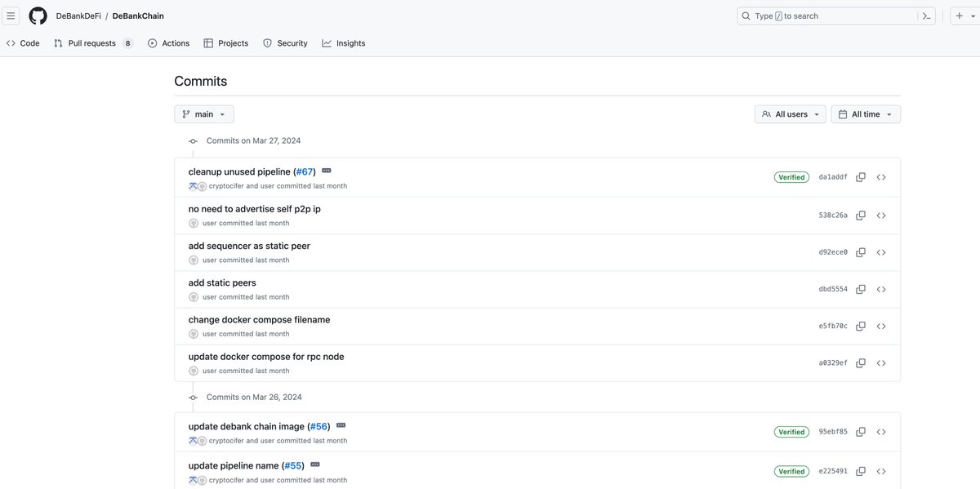Click the pull requests count badge 8
The height and width of the screenshot is (489, 980).
127,43
